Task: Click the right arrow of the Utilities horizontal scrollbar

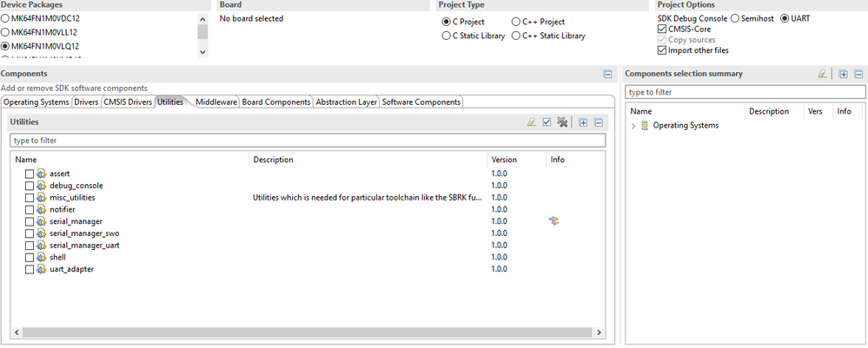Action: (x=599, y=332)
